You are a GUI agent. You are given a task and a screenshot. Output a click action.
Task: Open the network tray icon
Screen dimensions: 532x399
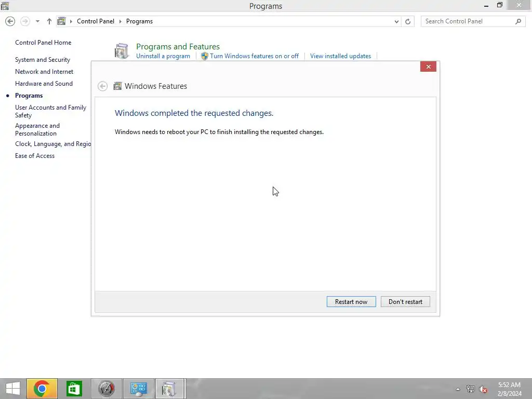(470, 389)
